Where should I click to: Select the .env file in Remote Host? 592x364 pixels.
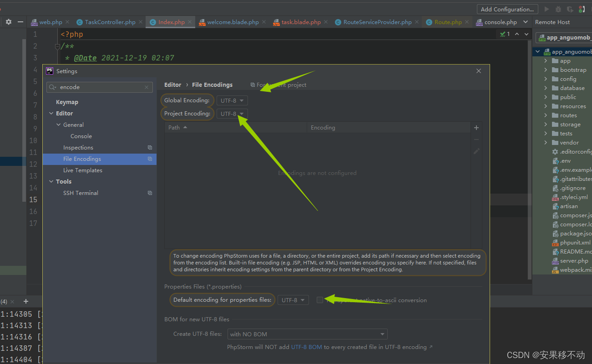[x=565, y=161]
